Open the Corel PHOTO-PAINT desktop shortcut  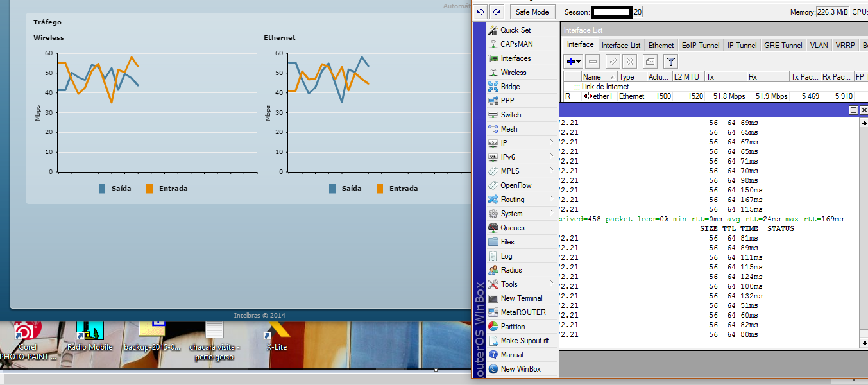pos(27,340)
